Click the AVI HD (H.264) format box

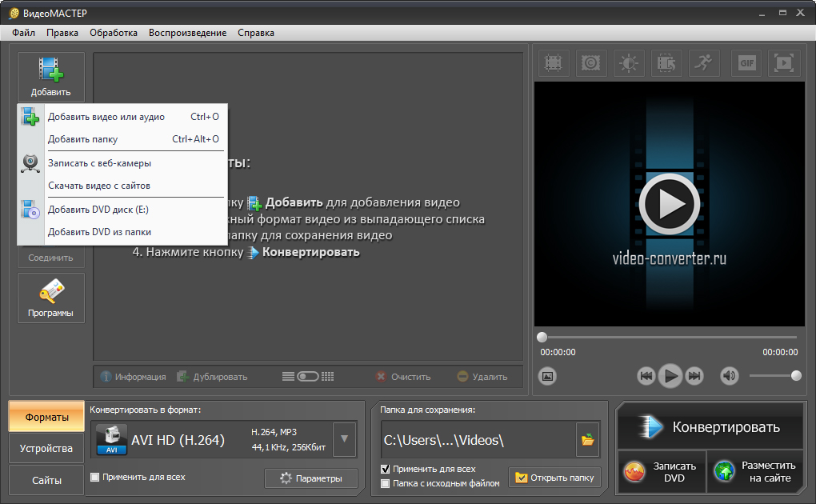pyautogui.click(x=212, y=440)
